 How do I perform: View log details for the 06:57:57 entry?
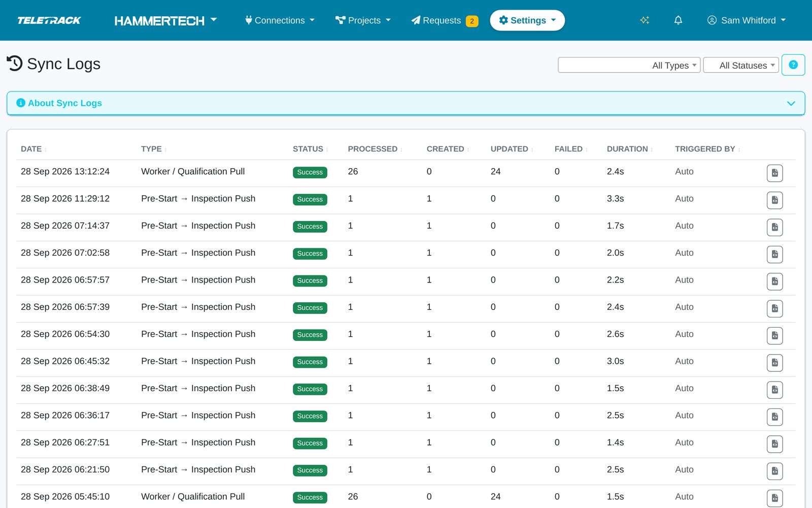pos(774,281)
